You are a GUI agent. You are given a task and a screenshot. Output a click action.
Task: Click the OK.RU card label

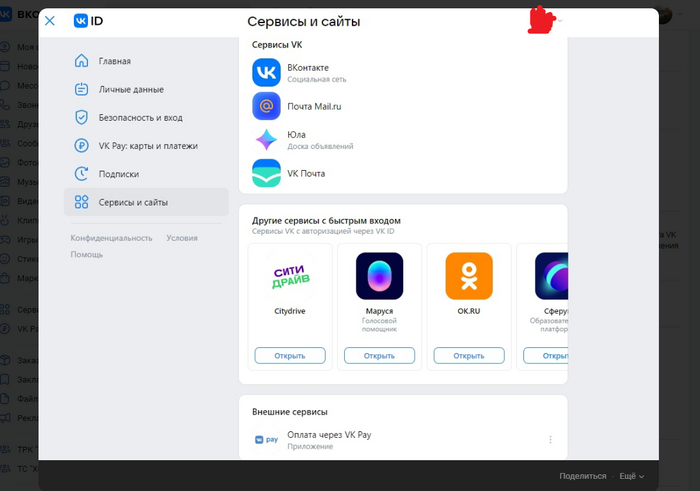pos(469,311)
